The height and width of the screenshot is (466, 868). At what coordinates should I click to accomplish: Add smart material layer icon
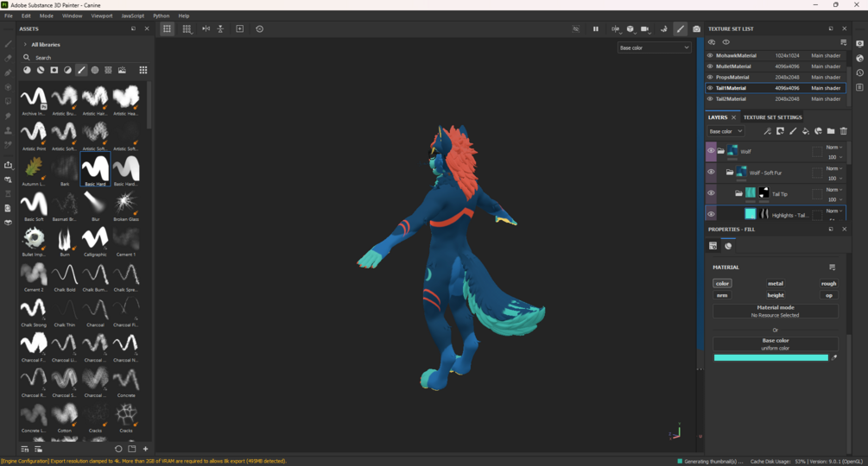818,131
